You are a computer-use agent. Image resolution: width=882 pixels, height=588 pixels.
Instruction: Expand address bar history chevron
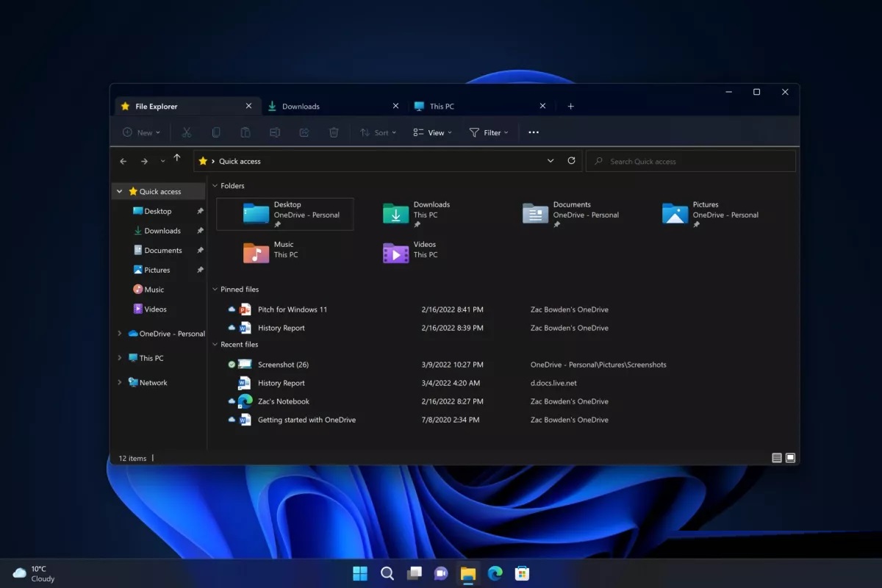[551, 161]
